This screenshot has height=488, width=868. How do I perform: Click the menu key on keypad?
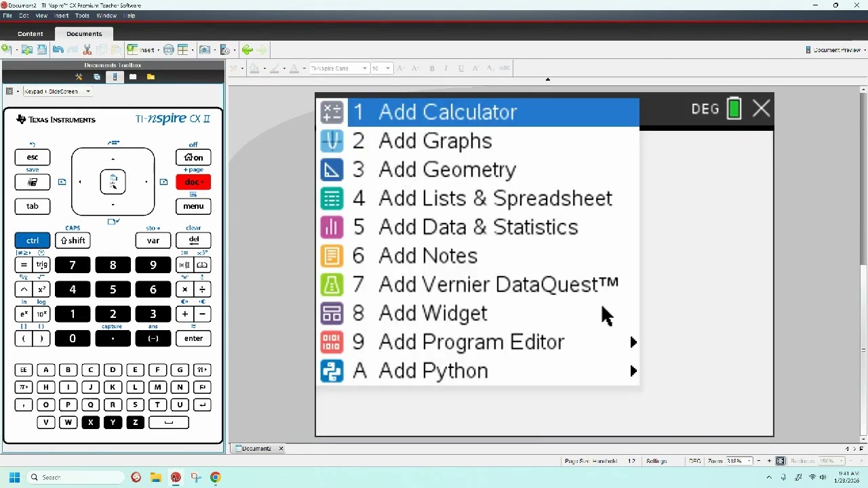(x=193, y=206)
